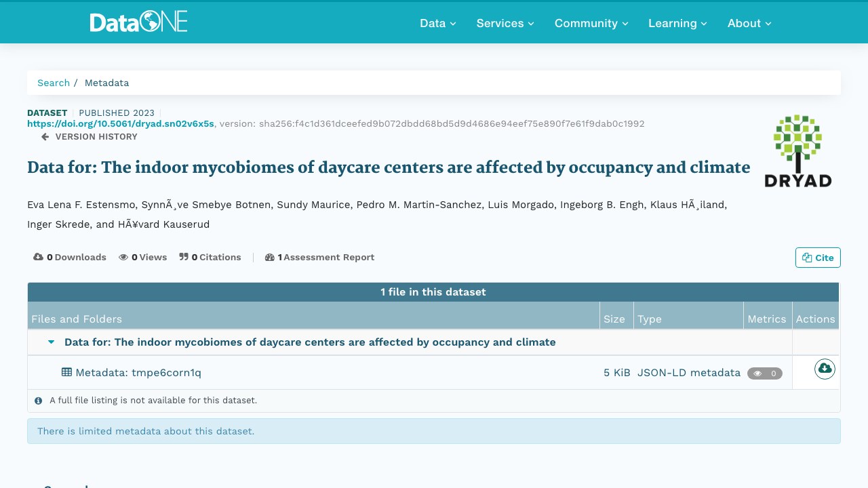This screenshot has width=868, height=488.
Task: Open the dataset DOI link
Action: (x=121, y=124)
